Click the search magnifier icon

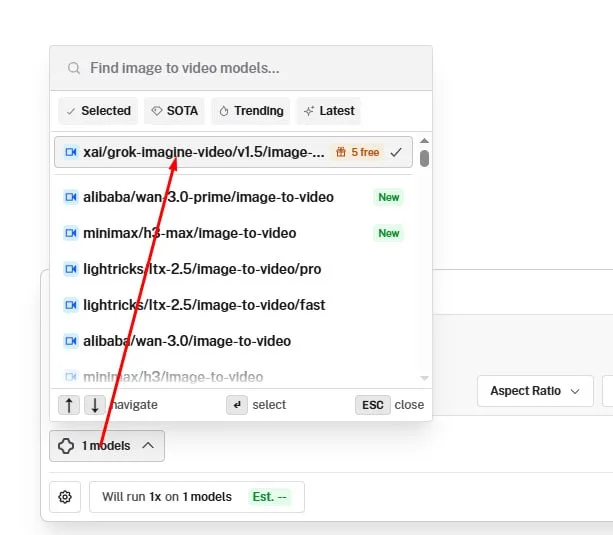point(73,68)
